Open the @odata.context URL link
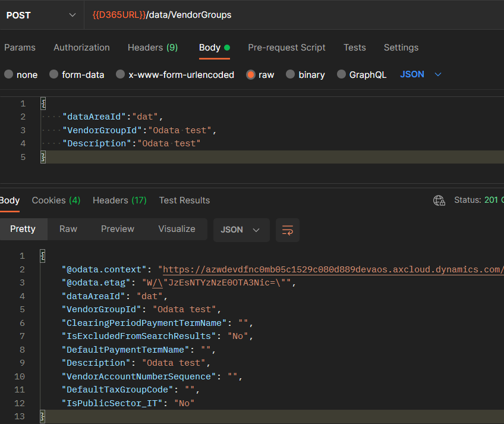This screenshot has height=424, width=504. click(x=333, y=269)
